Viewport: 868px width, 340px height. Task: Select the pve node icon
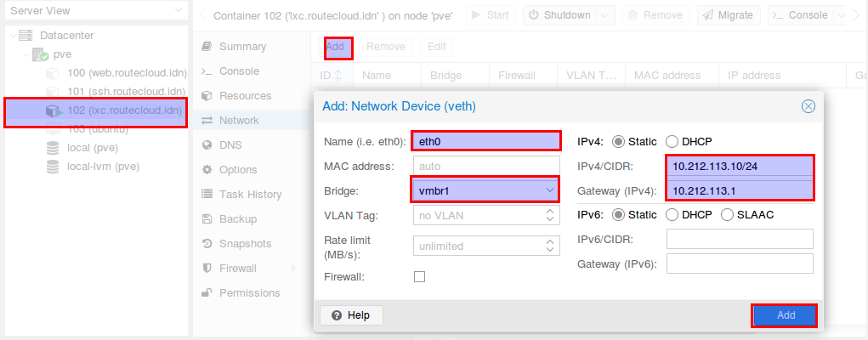(x=41, y=54)
